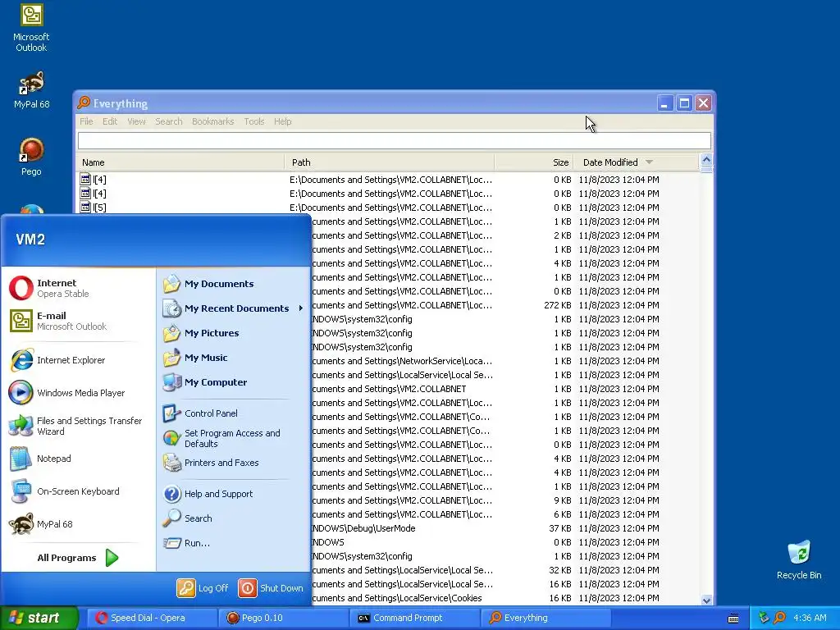Open On-Screen Keyboard
Viewport: 840px width, 630px height.
point(78,491)
